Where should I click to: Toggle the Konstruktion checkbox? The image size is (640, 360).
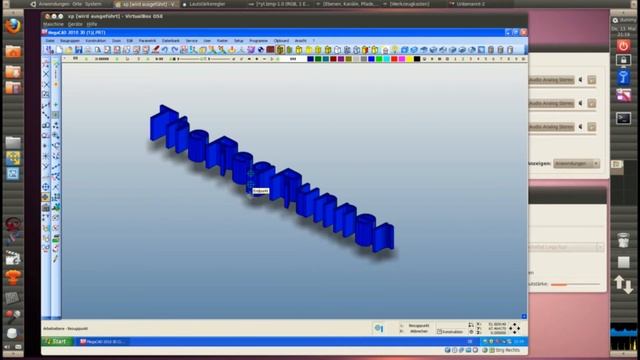tap(440, 332)
